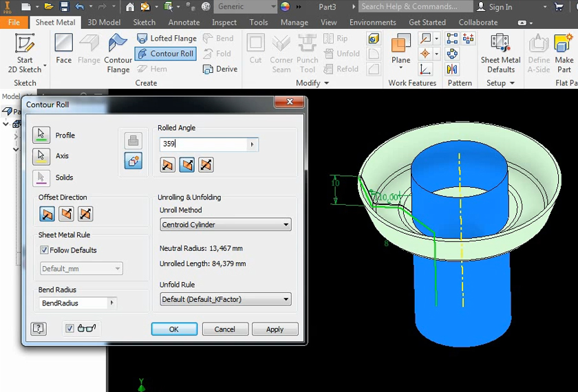This screenshot has width=578, height=392.
Task: Select the Face tool in ribbon
Action: click(x=63, y=50)
